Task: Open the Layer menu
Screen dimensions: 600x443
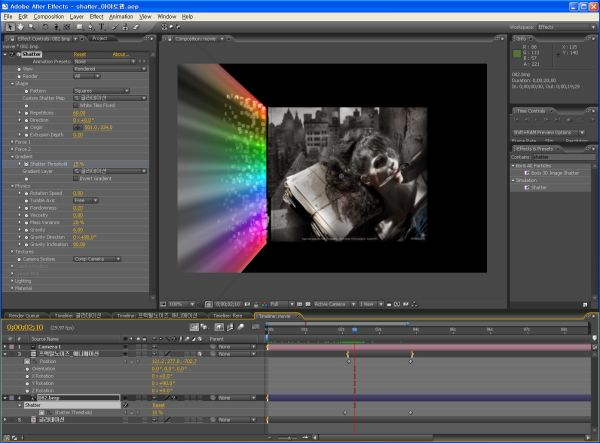Action: tap(77, 16)
